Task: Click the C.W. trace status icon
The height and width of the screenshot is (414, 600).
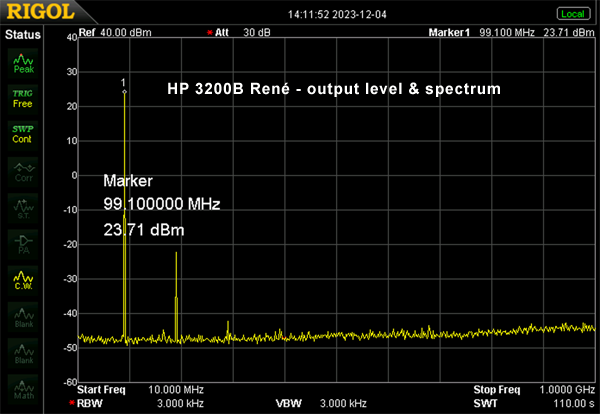Action: click(23, 280)
